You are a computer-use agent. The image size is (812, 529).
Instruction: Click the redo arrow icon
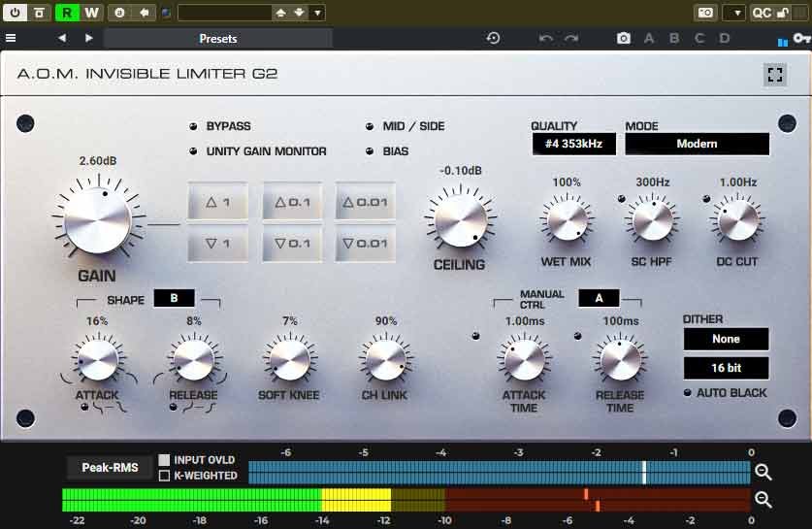coord(571,39)
